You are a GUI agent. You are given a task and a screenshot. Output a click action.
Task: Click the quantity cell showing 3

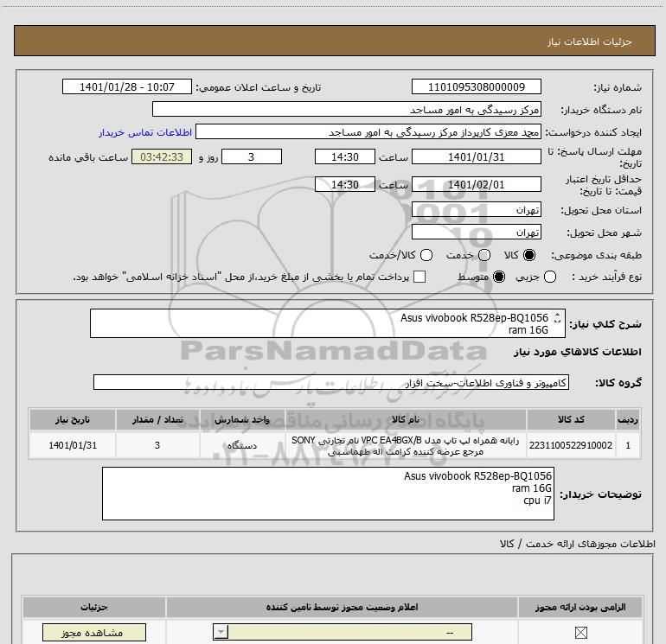157,445
